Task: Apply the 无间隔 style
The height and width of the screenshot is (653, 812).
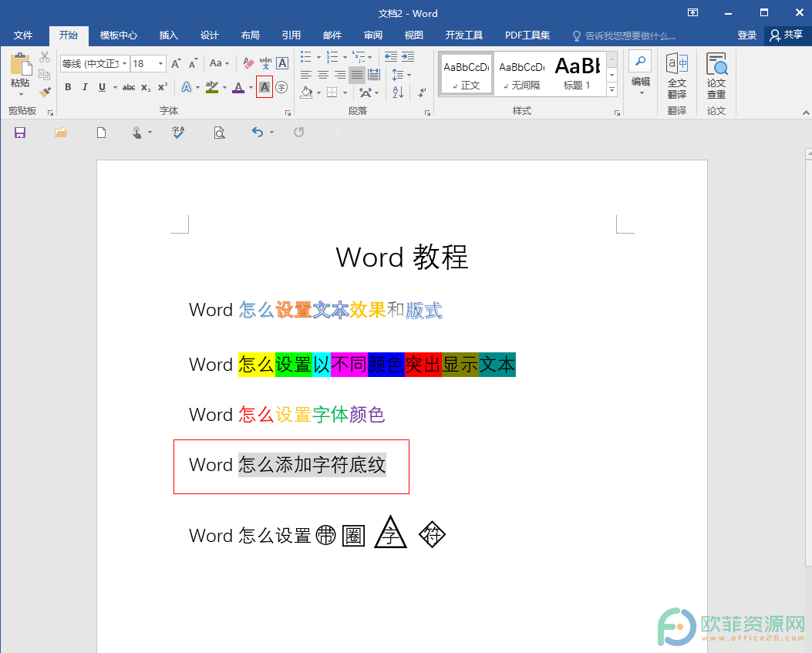Action: click(522, 73)
